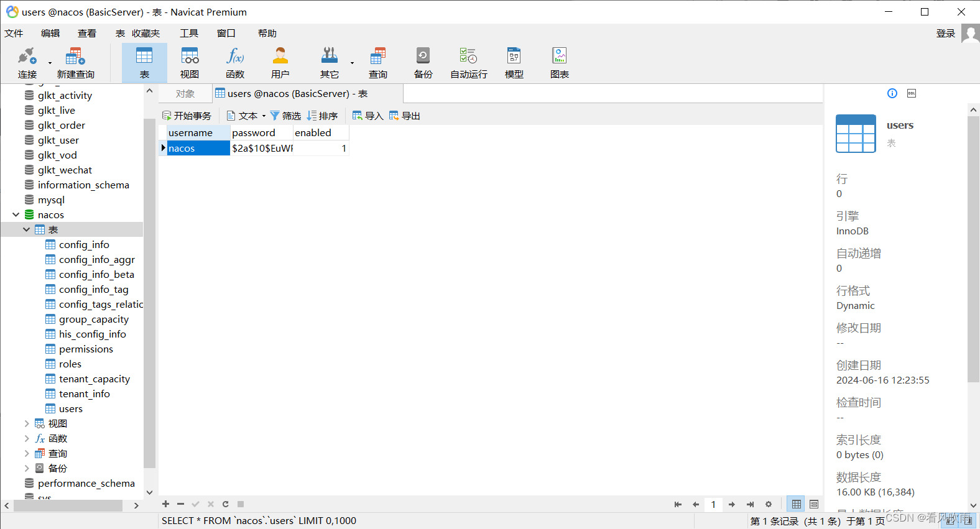Open the View (查看) menu
Viewport: 980px width, 529px height.
coord(87,33)
